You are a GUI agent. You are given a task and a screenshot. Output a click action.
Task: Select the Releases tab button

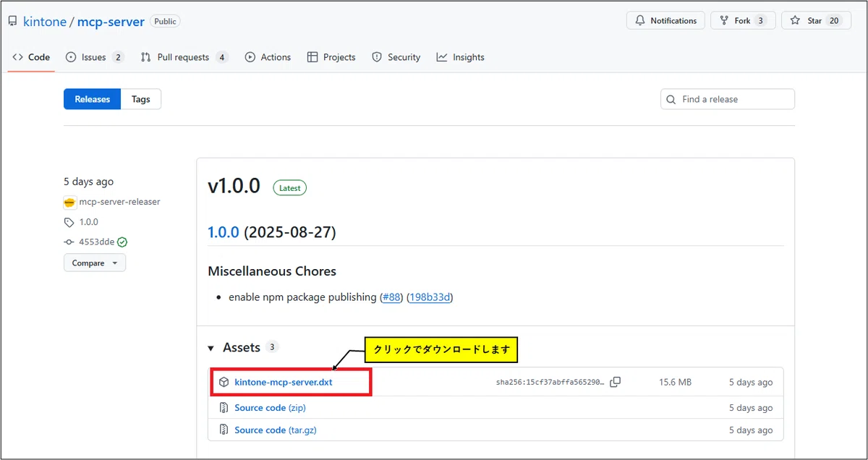coord(92,99)
